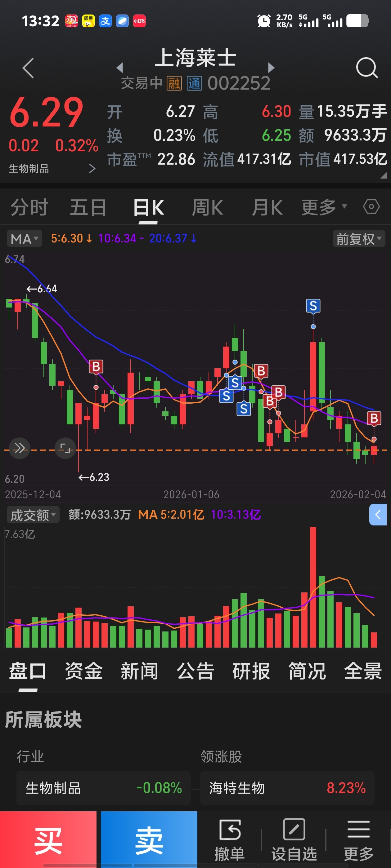391x868 pixels.
Task: Open the 资金 tab
Action: 84,671
